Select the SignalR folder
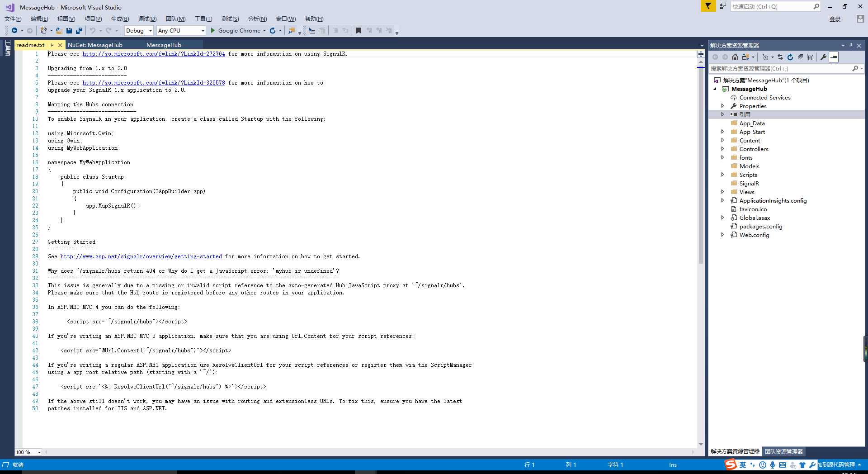868x474 pixels. [749, 183]
